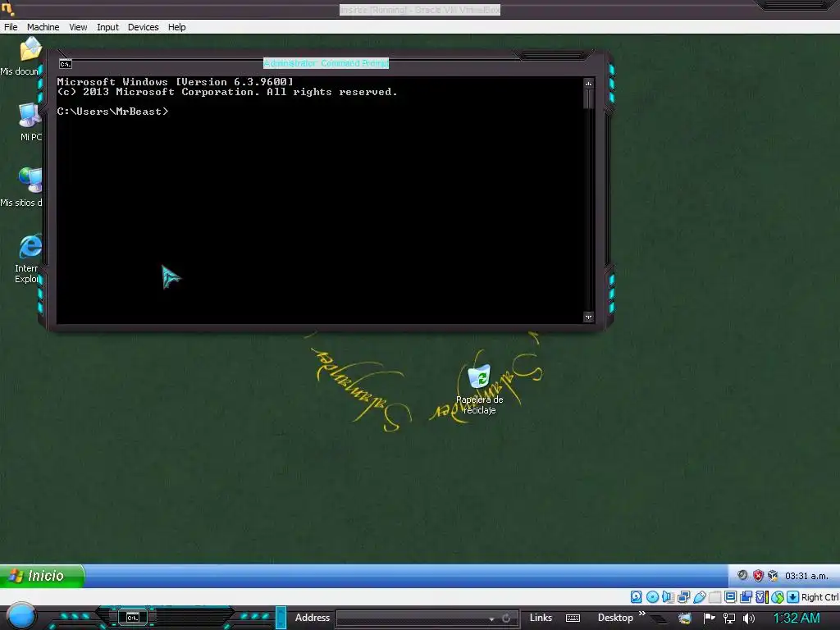The image size is (840, 630).
Task: Click the VirtualBox shared folders icon
Action: [x=714, y=597]
